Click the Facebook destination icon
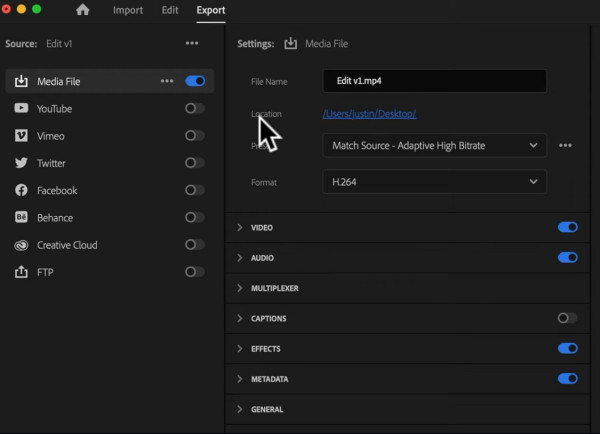Viewport: 600px width, 434px height. pos(21,190)
